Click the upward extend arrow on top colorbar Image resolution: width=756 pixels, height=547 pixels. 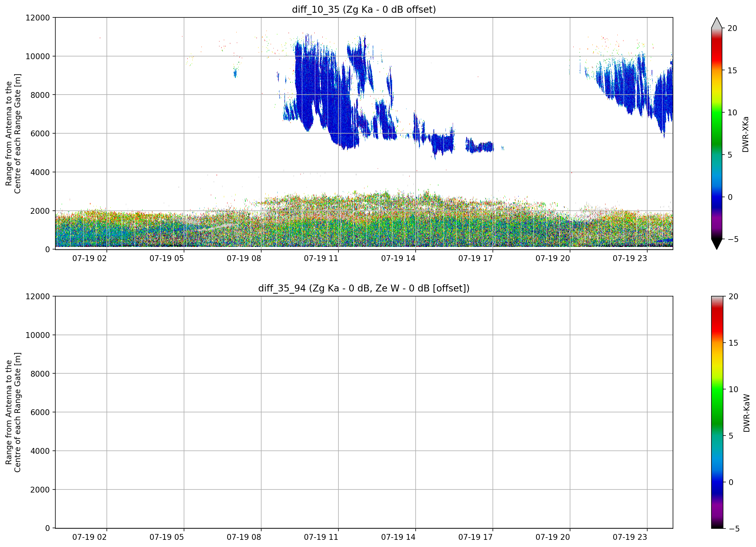coord(717,23)
